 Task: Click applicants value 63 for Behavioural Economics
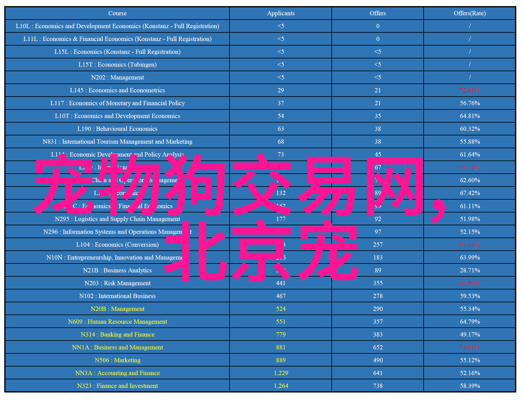click(x=281, y=129)
